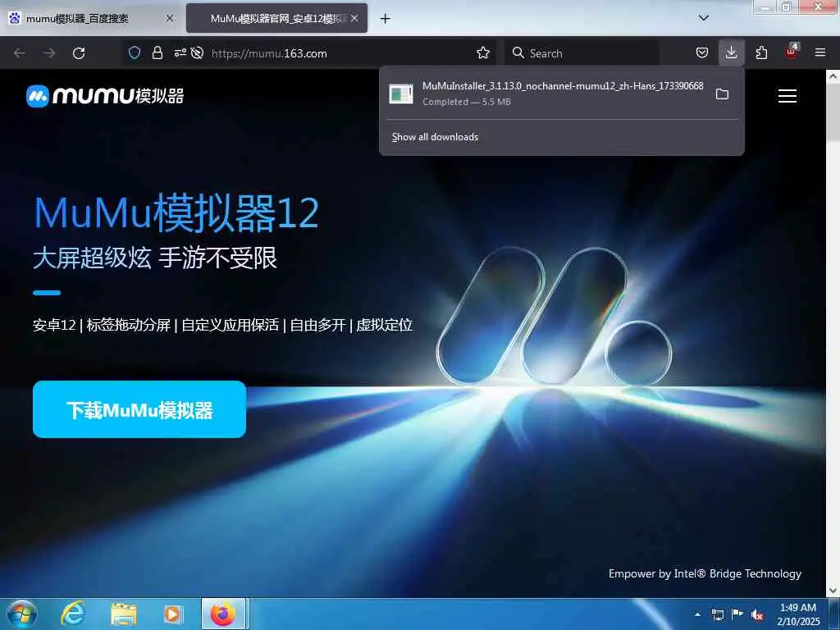Open the Windows Start orb
840x630 pixels.
tap(22, 614)
